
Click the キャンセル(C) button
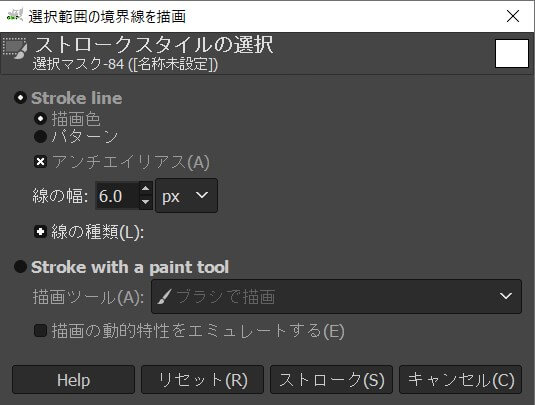click(x=461, y=380)
